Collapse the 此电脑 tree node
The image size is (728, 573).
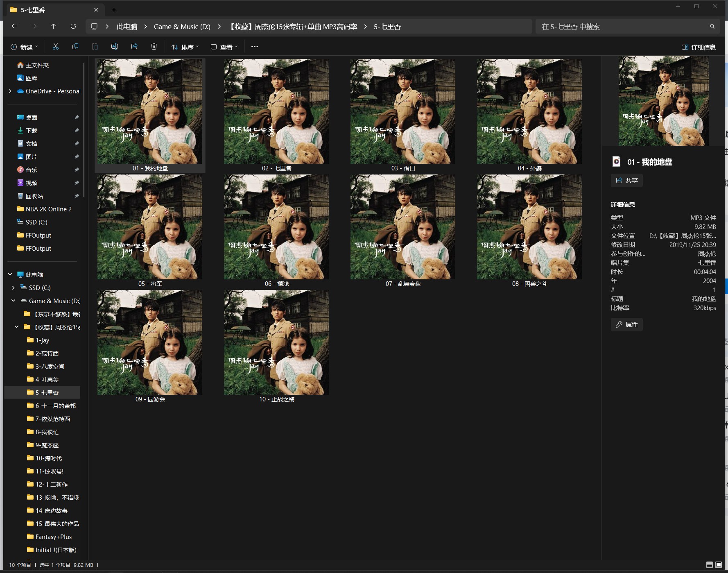pos(10,274)
